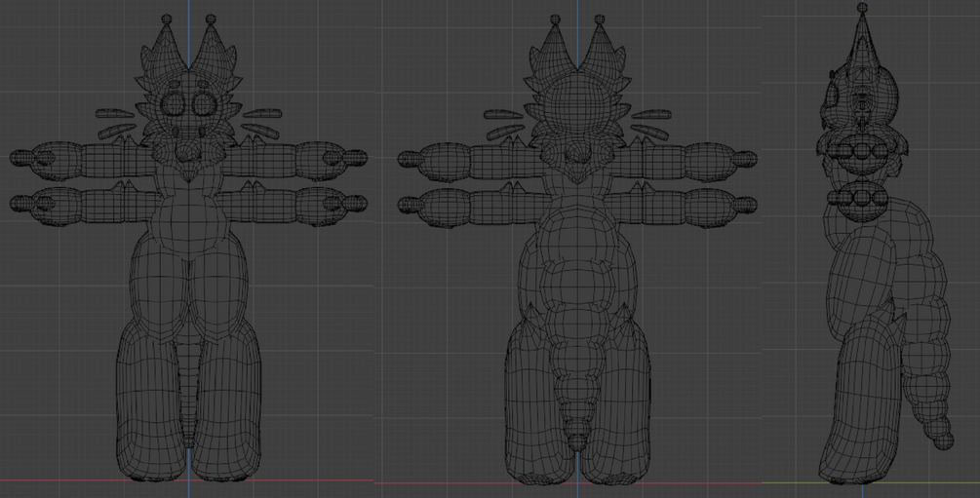Screen dimensions: 980x498
Task: Click the round head back in back view
Action: pos(577,104)
